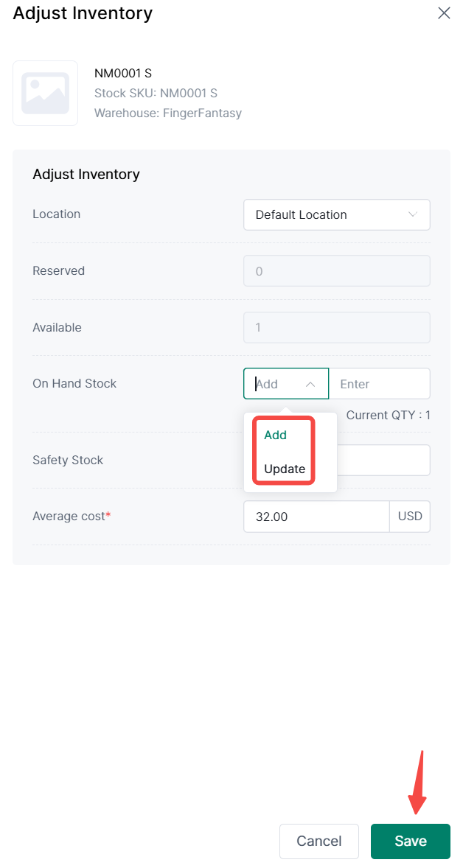Click the USD currency suffix

(410, 517)
